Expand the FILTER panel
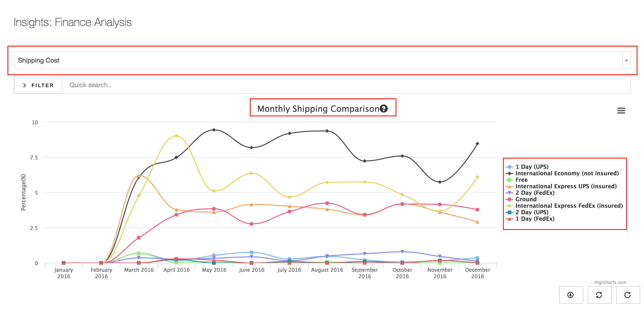This screenshot has height=313, width=644. [x=38, y=85]
